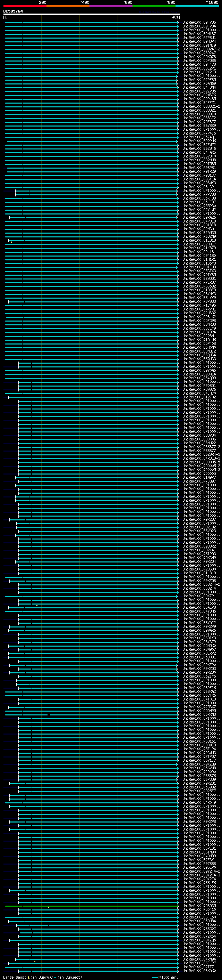The image size is (222, 980).
Task: Open hit UniRef100_Q9Y0A6
Action: tap(199, 371)
